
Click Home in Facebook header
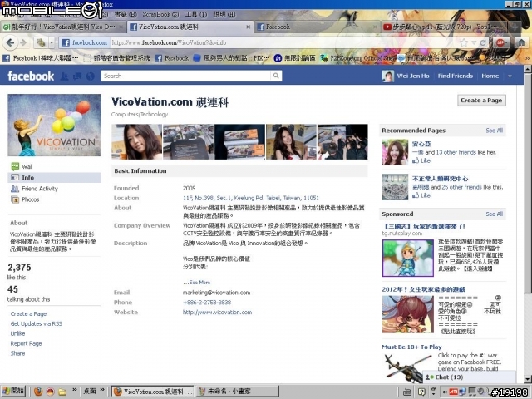click(x=490, y=76)
